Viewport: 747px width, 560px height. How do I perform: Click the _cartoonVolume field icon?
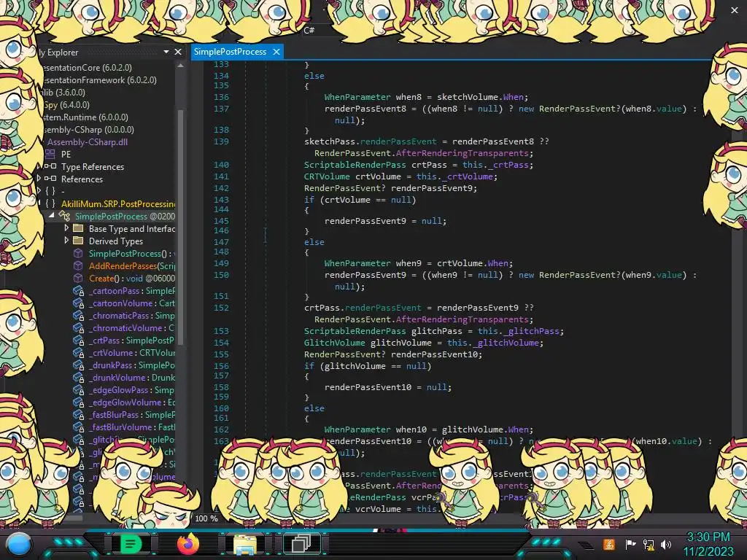click(78, 303)
